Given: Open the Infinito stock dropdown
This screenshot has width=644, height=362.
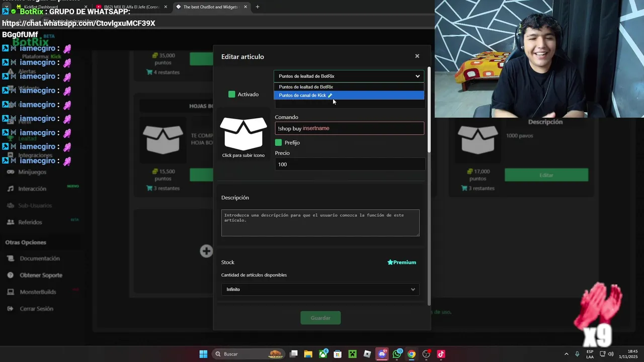Looking at the screenshot, I should tap(320, 290).
